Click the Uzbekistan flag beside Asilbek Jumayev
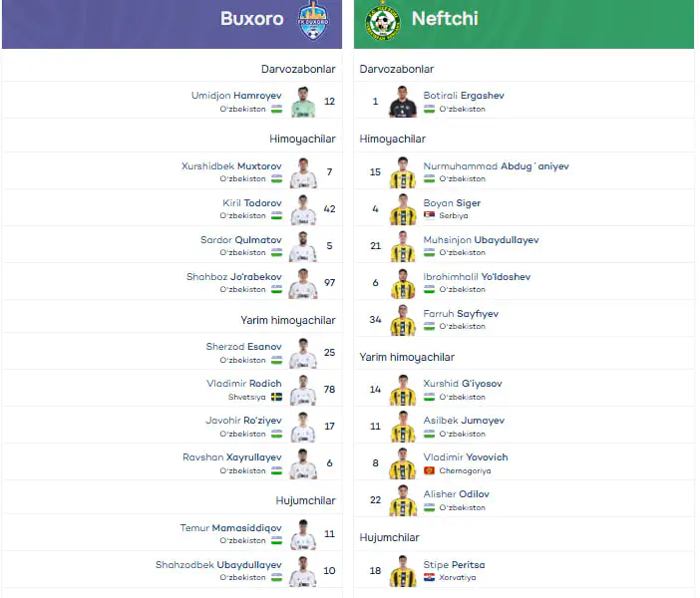700x598 pixels. click(429, 434)
